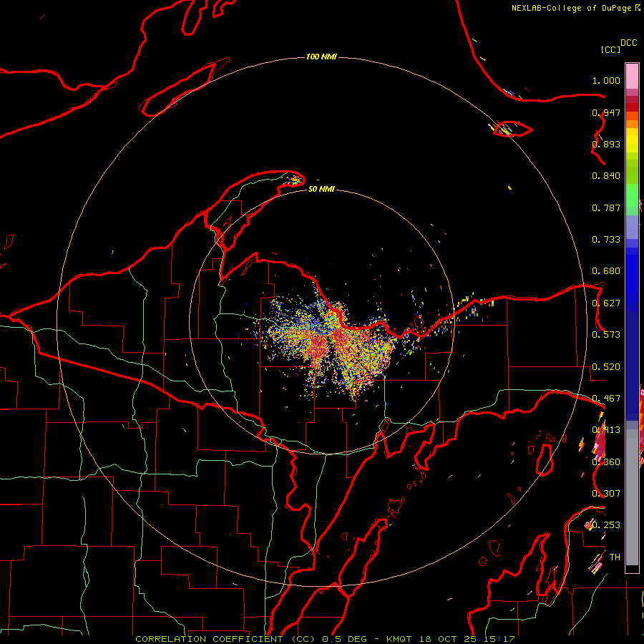Screen dimensions: 644x644
Task: Select the 0.627 color scale value
Action: point(606,303)
